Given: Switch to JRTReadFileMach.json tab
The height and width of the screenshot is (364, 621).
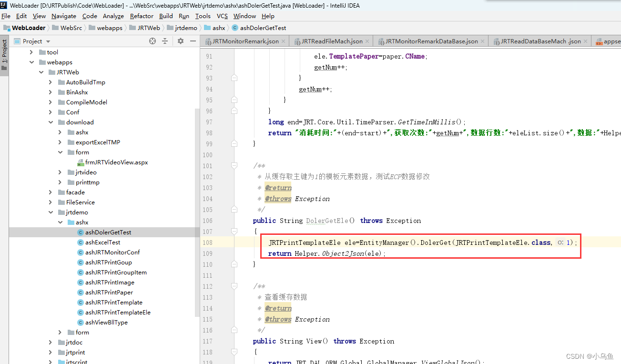Looking at the screenshot, I should pyautogui.click(x=332, y=41).
